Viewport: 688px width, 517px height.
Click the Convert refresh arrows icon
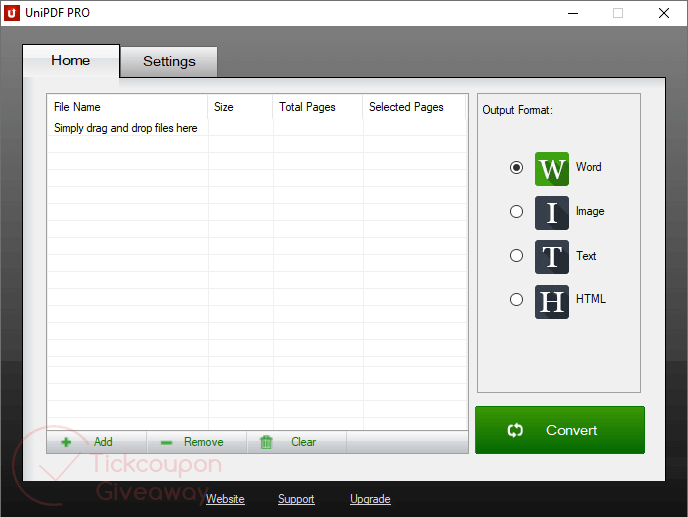(x=515, y=430)
